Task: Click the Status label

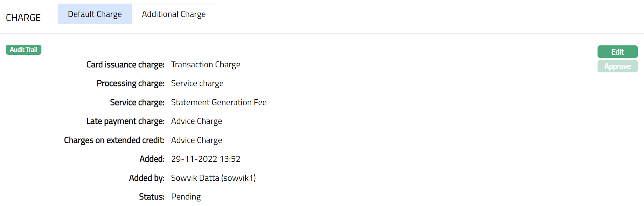Action: [x=152, y=197]
